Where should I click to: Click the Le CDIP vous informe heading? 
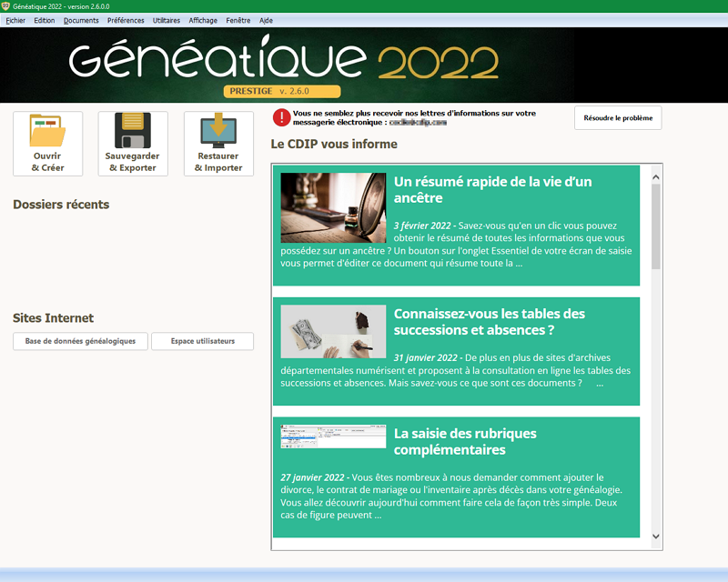pyautogui.click(x=334, y=144)
